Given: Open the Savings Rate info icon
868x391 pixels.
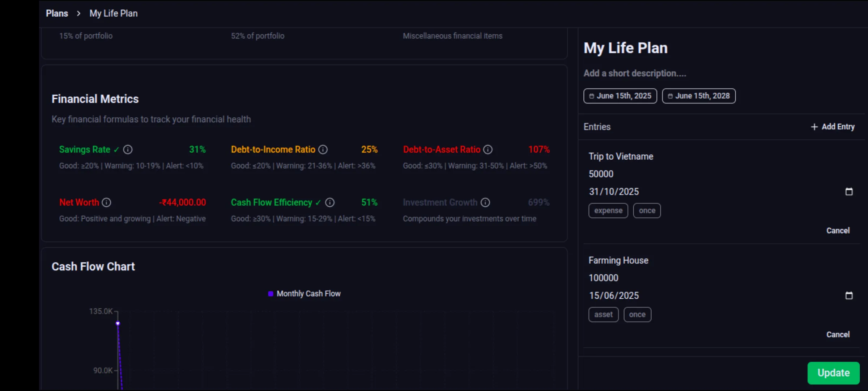Looking at the screenshot, I should coord(128,150).
